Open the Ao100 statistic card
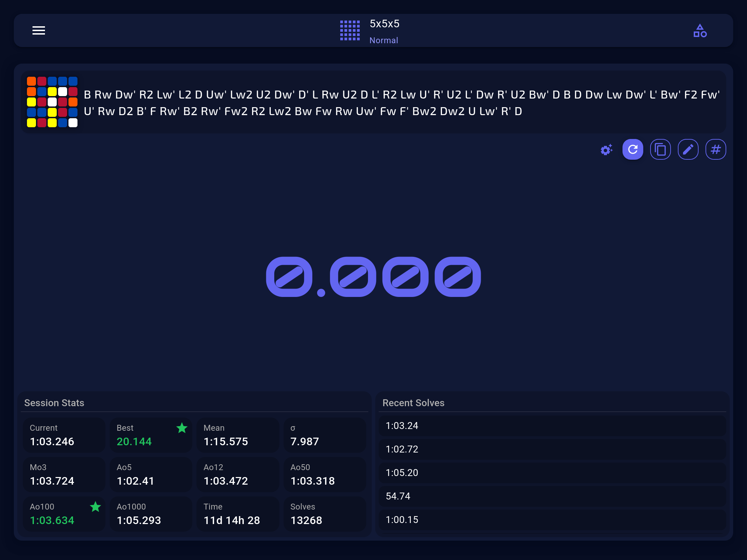The height and width of the screenshot is (560, 747). (x=64, y=514)
